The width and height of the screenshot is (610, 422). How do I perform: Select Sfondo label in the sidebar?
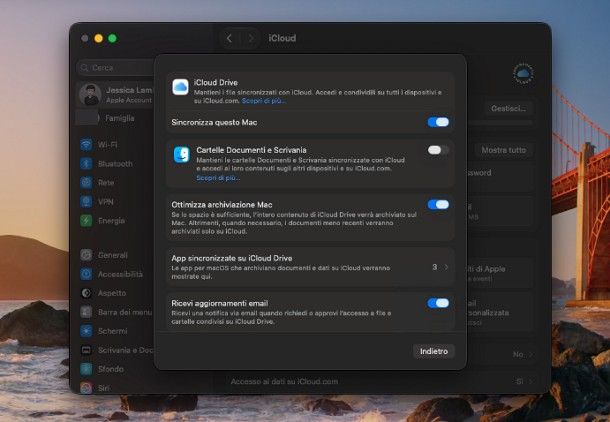click(x=111, y=369)
